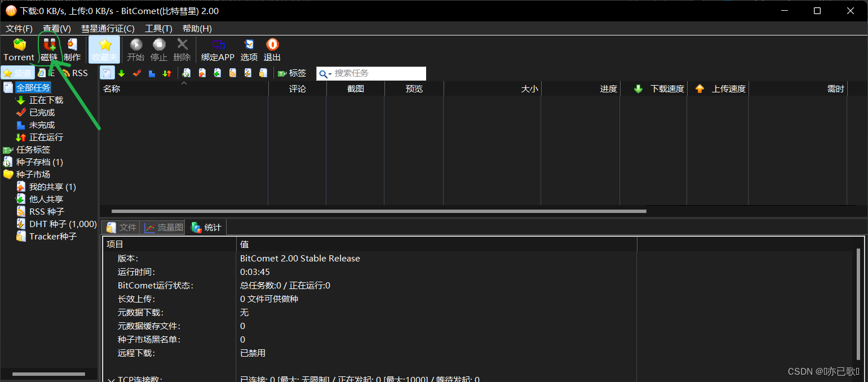Click the 退出 exit toolbar icon
868x382 pixels.
point(272,50)
